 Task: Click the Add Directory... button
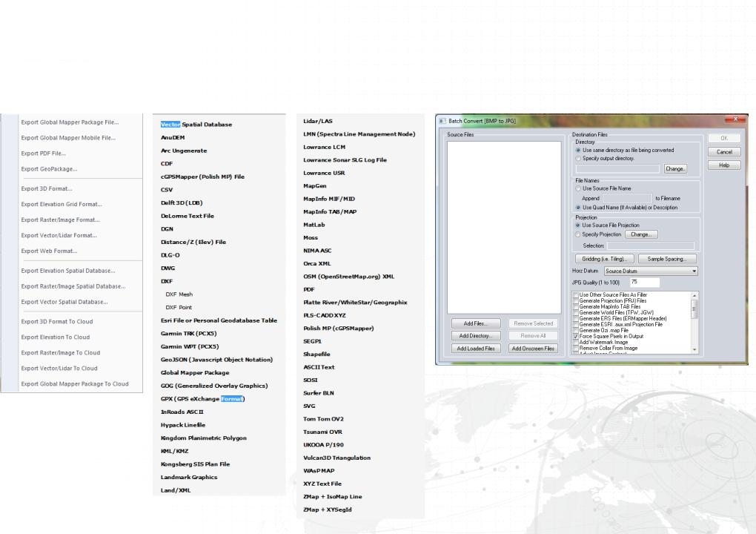click(476, 336)
